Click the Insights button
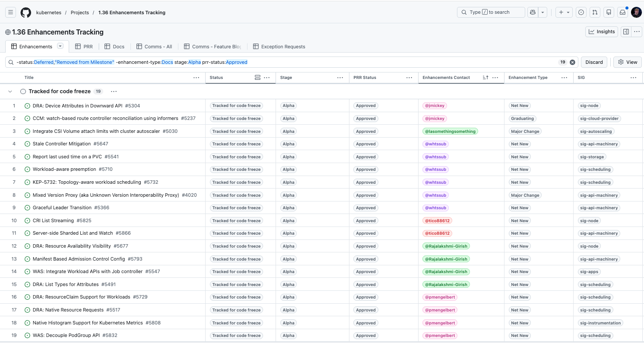The image size is (644, 343). (x=602, y=31)
